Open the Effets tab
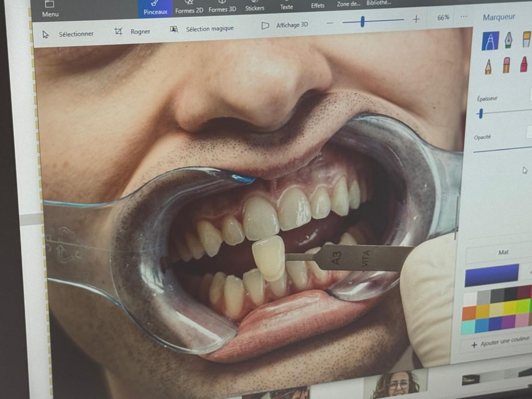 (x=317, y=5)
